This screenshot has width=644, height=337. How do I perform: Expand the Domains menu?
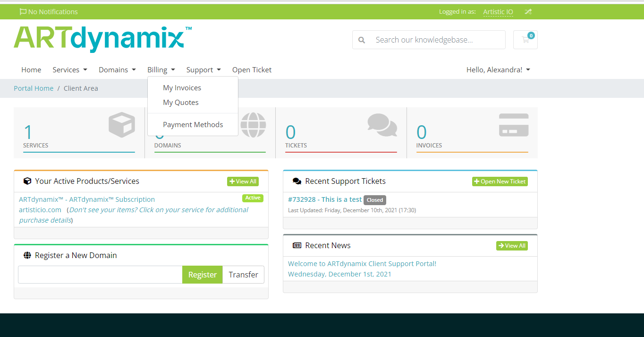[117, 70]
